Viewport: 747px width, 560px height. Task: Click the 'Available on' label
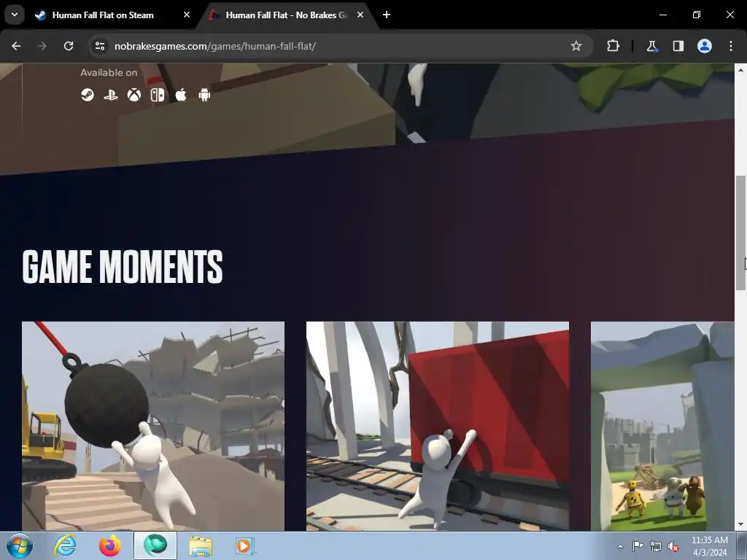(x=109, y=72)
